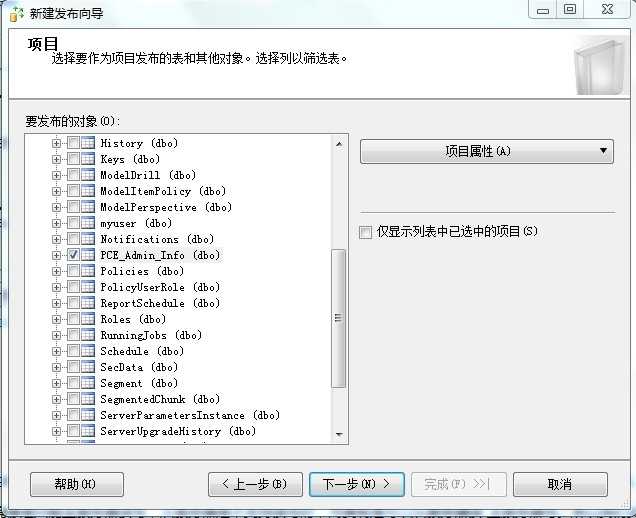Select the ServerParametersInstance (dbo) row text
Screen dimensions: 636x518
(190, 415)
